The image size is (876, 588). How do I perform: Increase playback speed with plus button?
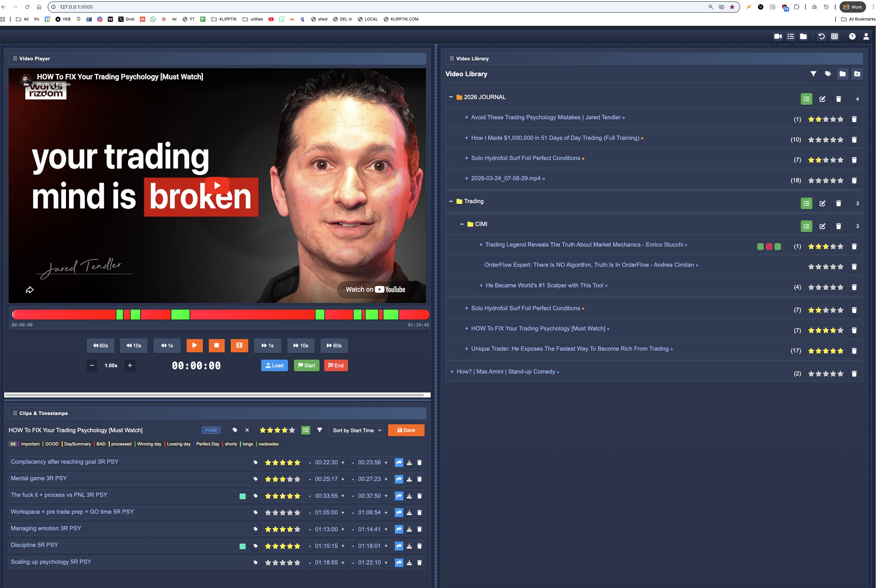(130, 366)
